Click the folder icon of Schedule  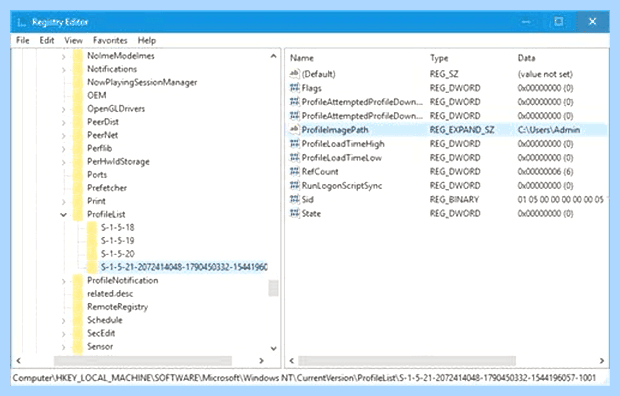(x=78, y=320)
